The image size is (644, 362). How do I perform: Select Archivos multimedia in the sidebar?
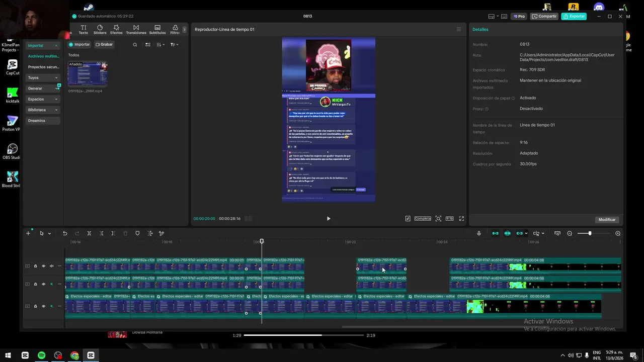pyautogui.click(x=43, y=56)
